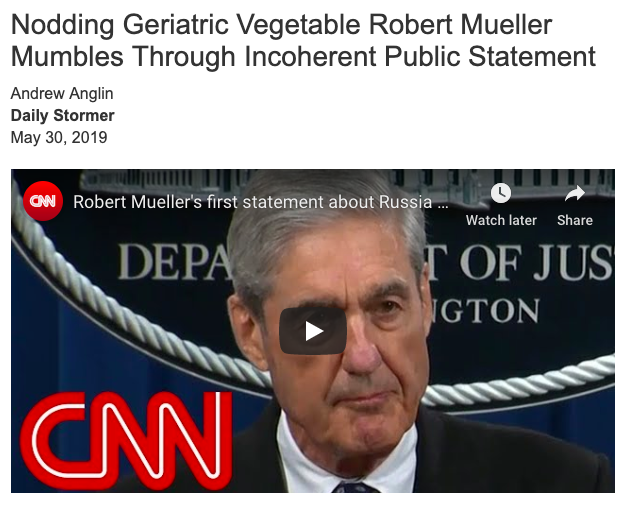The image size is (629, 514).
Task: Open the CNN channel avatar icon
Action: pos(43,201)
